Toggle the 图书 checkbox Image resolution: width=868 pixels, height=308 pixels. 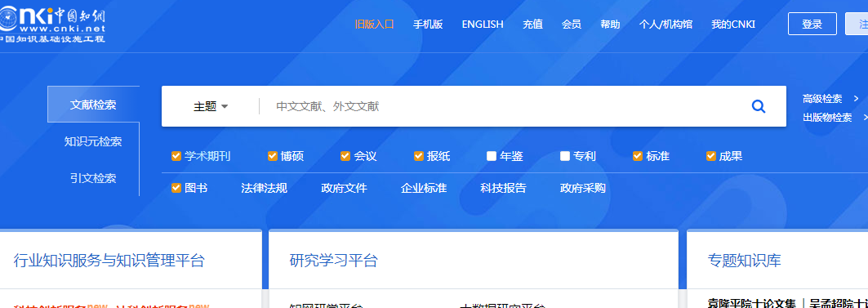click(176, 189)
